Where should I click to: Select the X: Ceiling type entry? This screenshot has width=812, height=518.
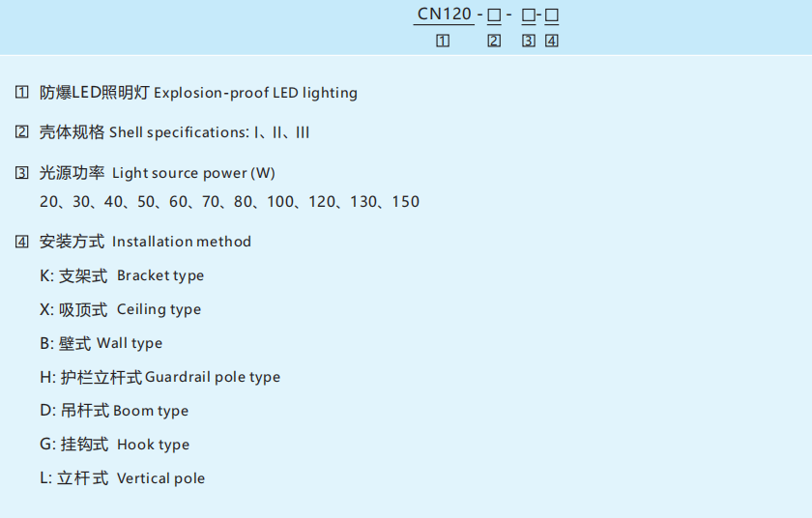coord(121,309)
